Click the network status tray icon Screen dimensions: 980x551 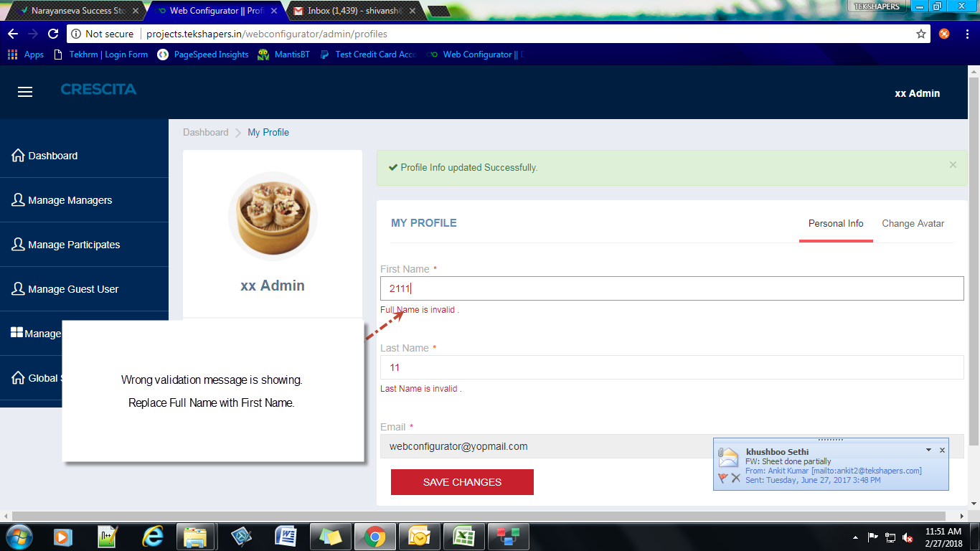click(x=890, y=537)
